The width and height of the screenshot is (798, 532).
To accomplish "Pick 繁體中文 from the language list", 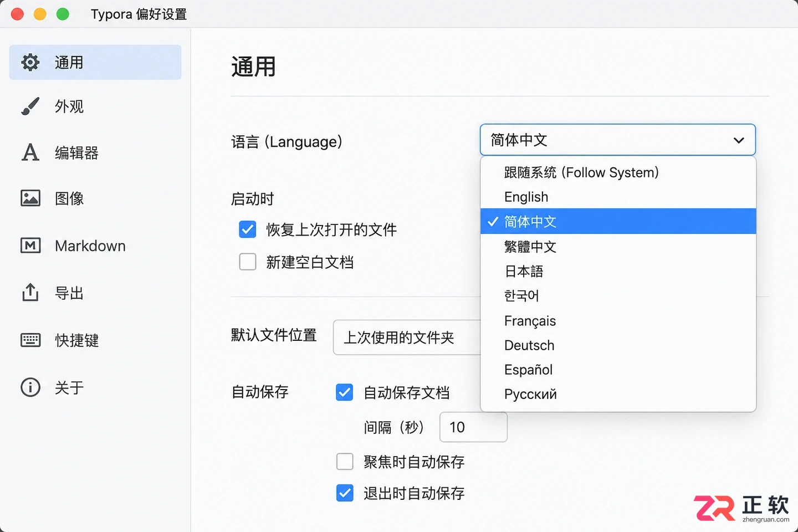I will [618, 247].
